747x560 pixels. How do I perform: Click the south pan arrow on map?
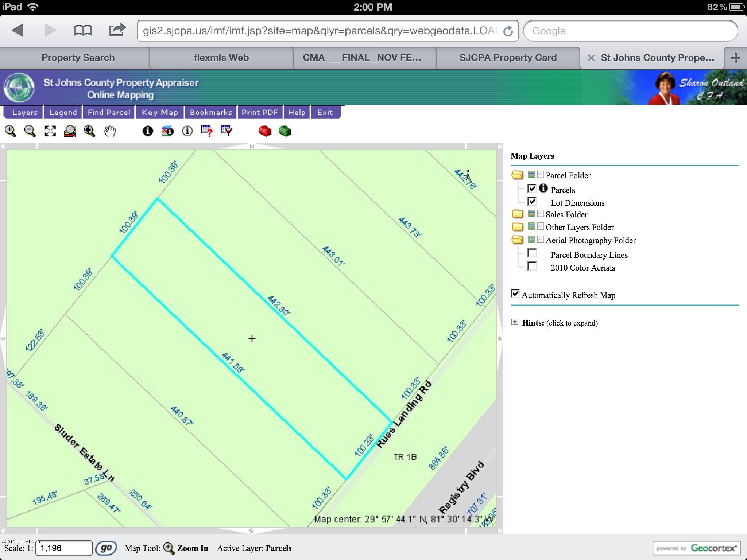click(x=251, y=531)
